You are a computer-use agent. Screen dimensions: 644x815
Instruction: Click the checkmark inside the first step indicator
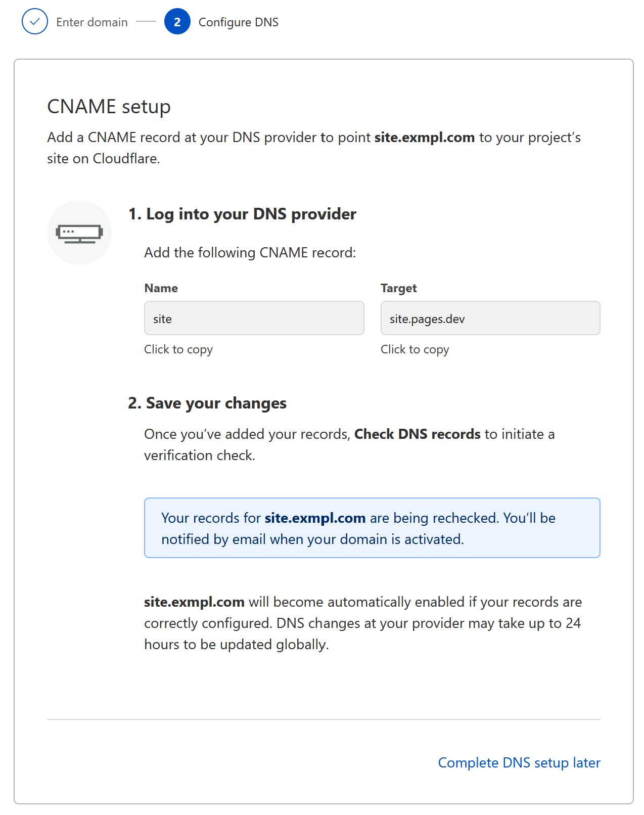pyautogui.click(x=34, y=22)
